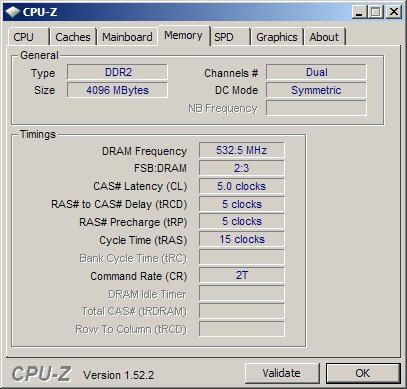Image resolution: width=407 pixels, height=389 pixels.
Task: Click the memory Type field showing DDR2
Action: pyautogui.click(x=117, y=72)
